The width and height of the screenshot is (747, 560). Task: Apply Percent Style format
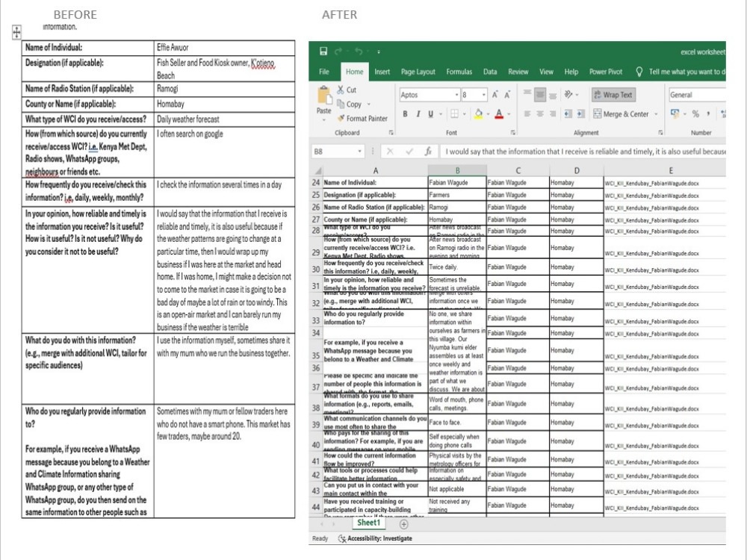695,113
